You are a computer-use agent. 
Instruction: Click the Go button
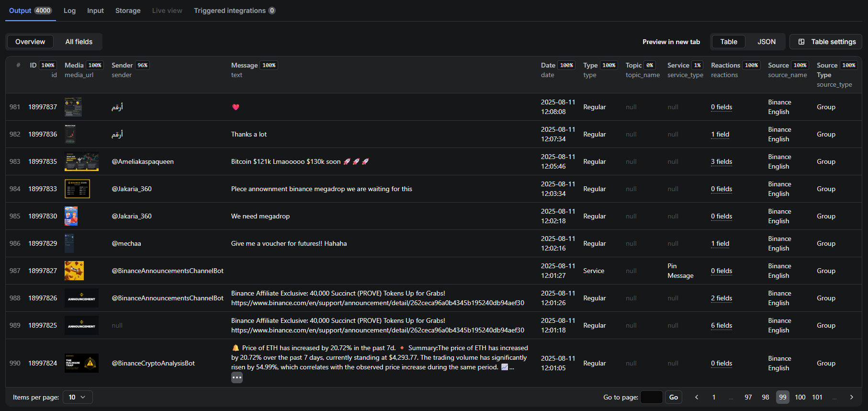click(x=674, y=397)
